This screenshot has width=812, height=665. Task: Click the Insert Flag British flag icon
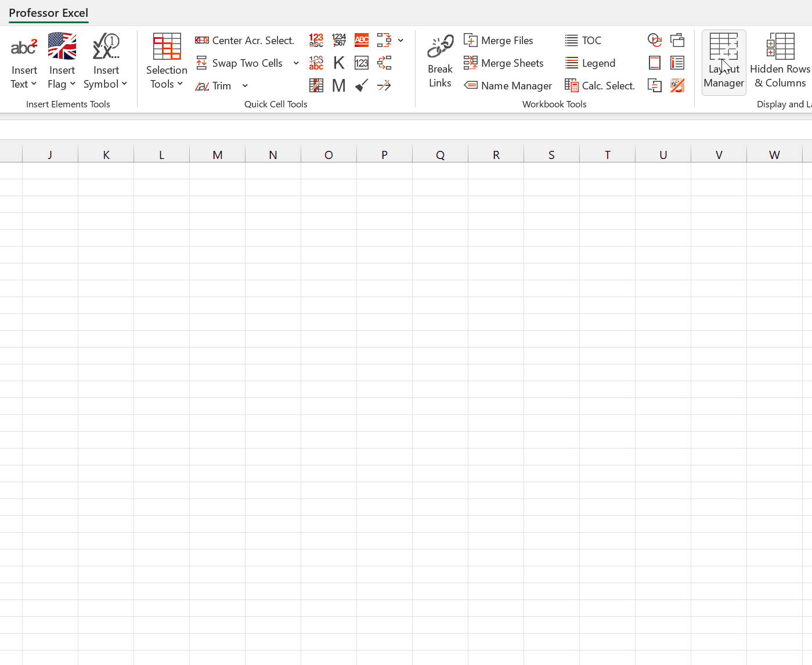coord(62,45)
